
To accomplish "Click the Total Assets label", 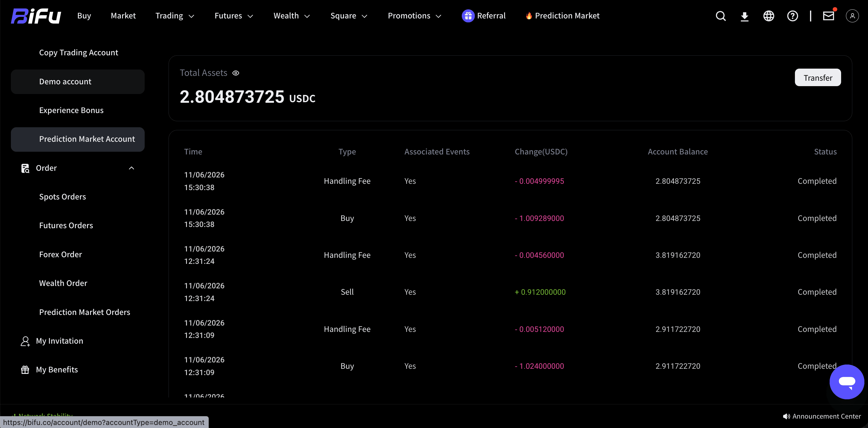I will (203, 73).
